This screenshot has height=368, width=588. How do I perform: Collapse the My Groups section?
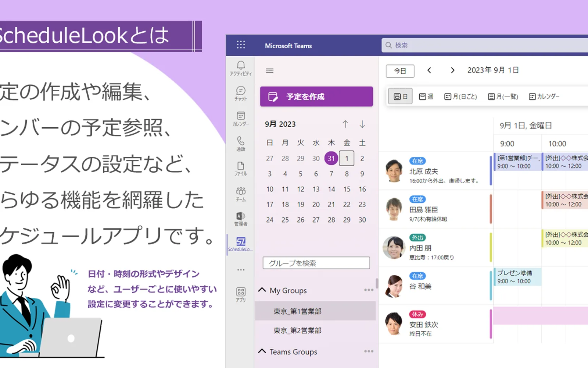262,290
